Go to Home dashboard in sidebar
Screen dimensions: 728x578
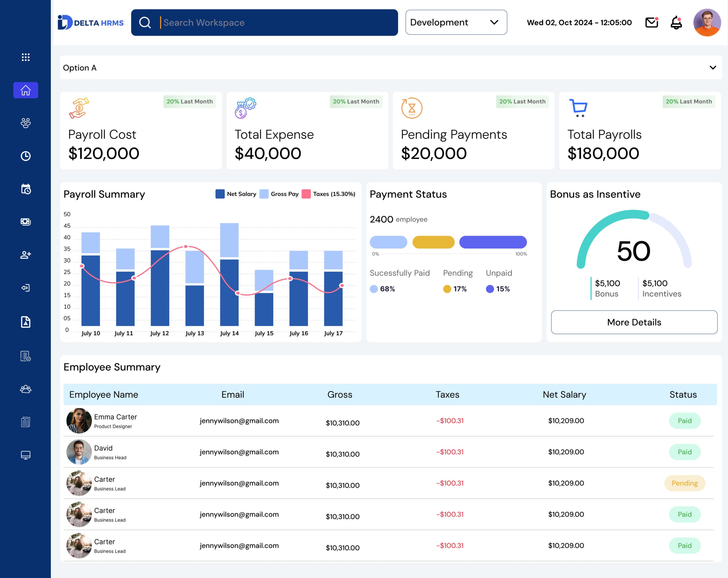(x=26, y=90)
